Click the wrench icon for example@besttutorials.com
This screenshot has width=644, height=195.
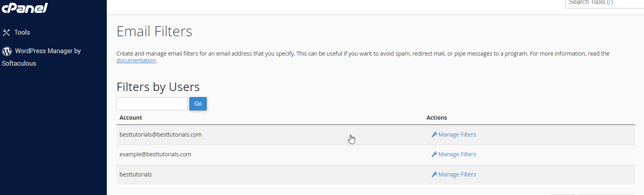(x=434, y=154)
